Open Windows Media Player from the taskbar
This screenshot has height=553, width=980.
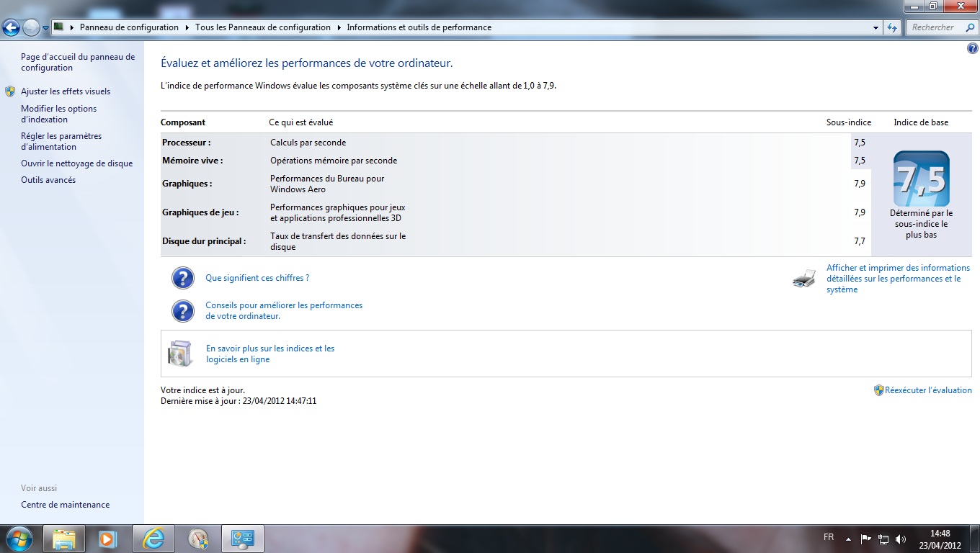tap(108, 539)
